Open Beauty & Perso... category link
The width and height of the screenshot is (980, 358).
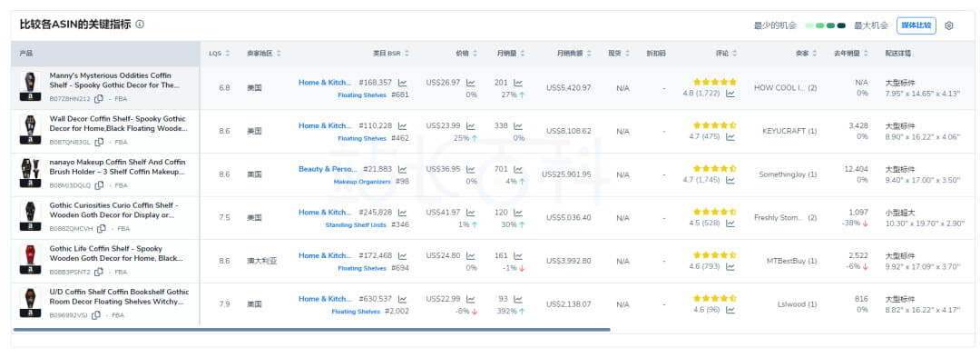[328, 169]
